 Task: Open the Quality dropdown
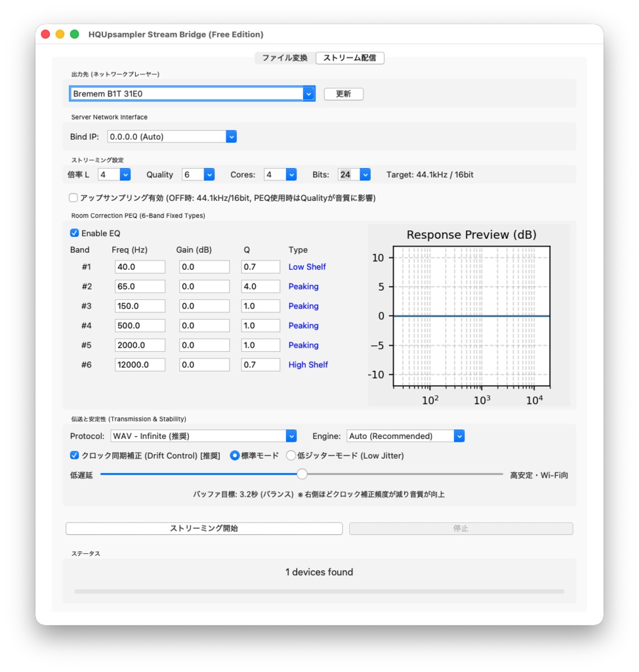pos(208,175)
